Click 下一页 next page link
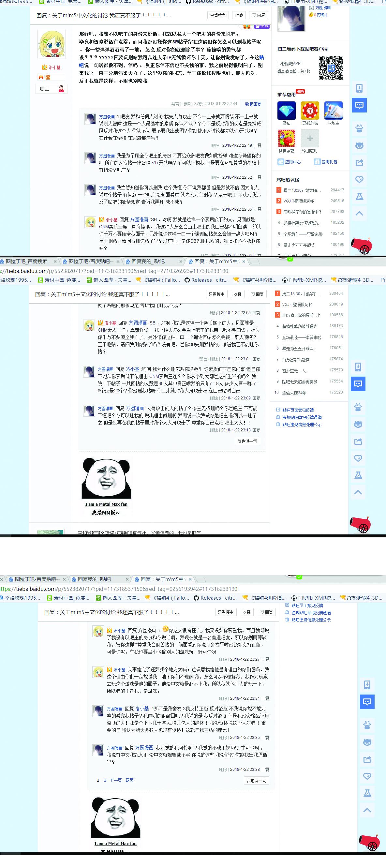The width and height of the screenshot is (386, 868). coord(115,780)
